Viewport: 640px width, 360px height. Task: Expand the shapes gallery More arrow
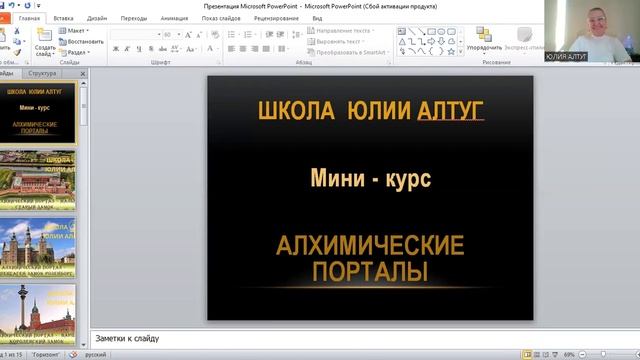coord(461,51)
